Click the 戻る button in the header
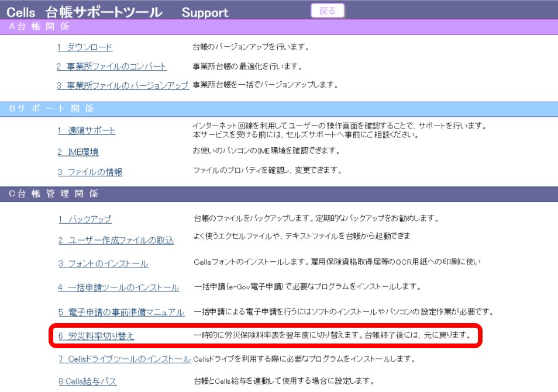Viewport: 558px width, 392px height. click(328, 11)
